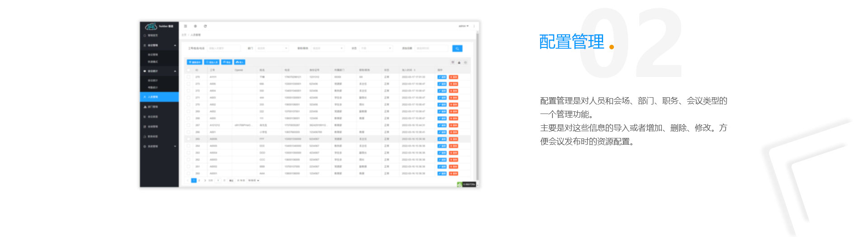868x237 pixels.
Task: Click blue edit button in row 267
Action: coord(442,125)
